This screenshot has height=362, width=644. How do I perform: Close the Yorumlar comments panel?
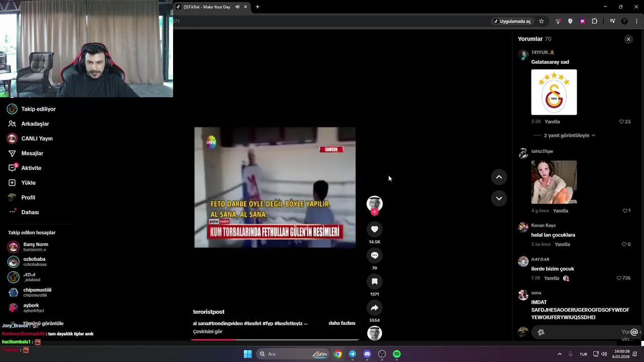coord(628,39)
